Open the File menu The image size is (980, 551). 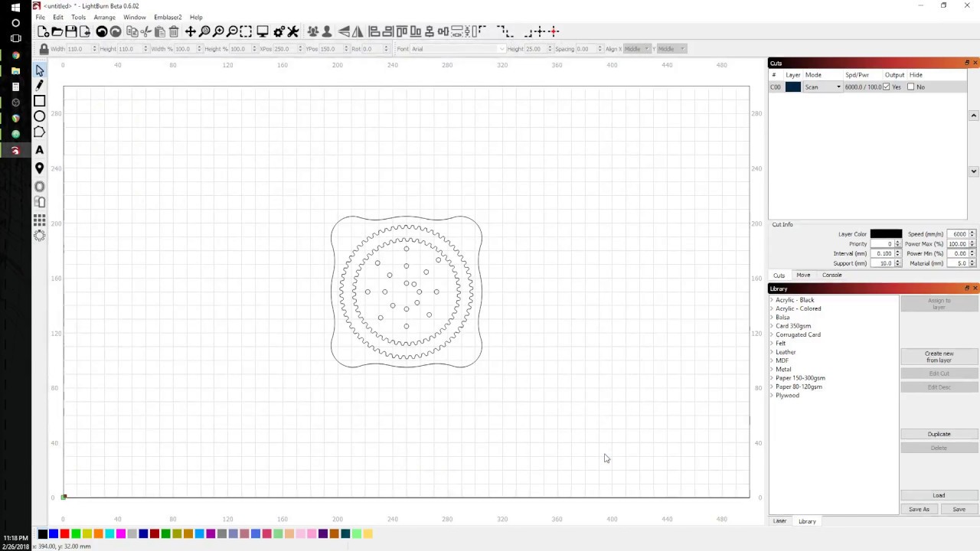pos(40,17)
